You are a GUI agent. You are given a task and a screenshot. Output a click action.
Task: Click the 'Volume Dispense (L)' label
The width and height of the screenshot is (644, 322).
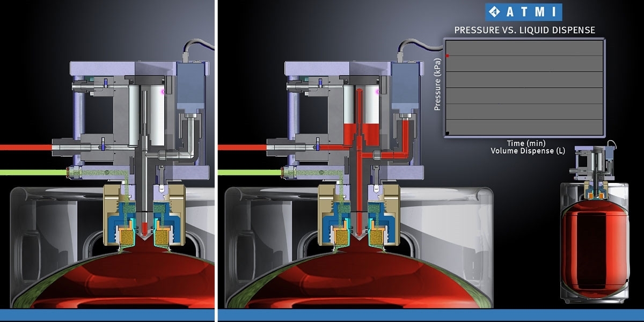click(528, 151)
